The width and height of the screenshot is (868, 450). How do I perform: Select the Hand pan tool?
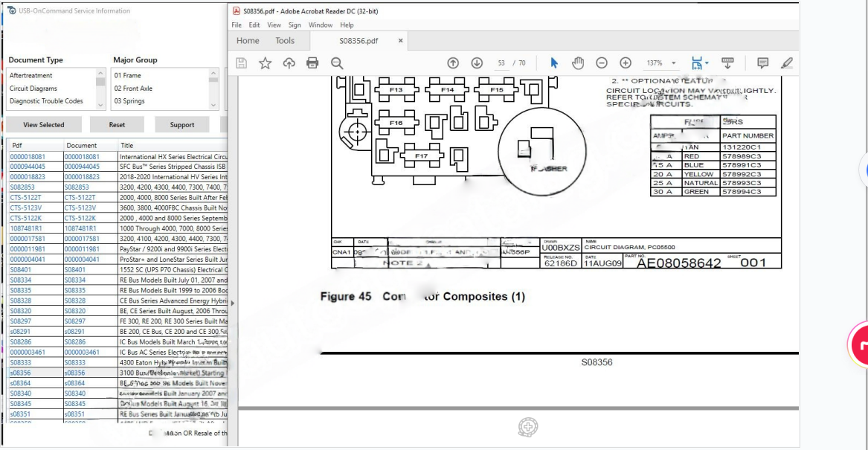pyautogui.click(x=578, y=63)
